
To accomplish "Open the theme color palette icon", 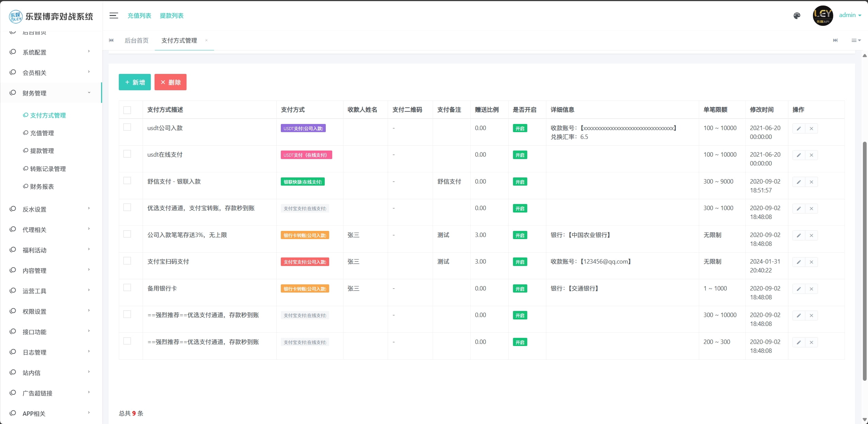I will point(797,16).
